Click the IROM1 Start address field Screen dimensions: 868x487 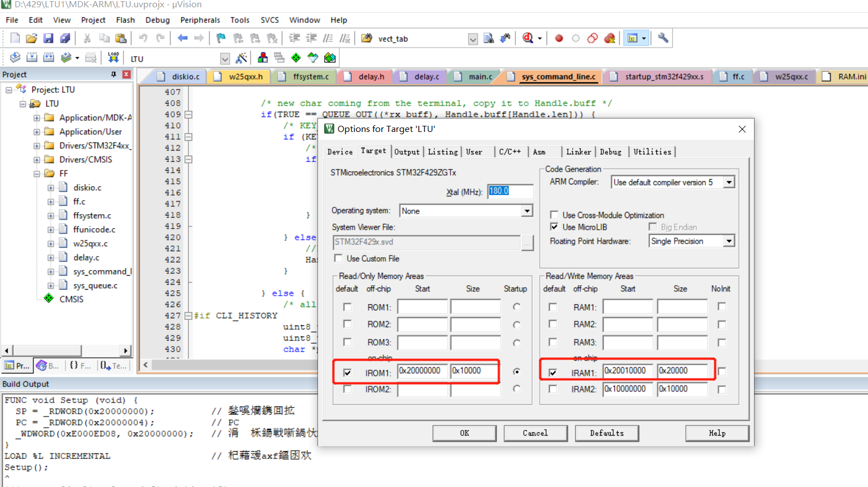pyautogui.click(x=422, y=371)
